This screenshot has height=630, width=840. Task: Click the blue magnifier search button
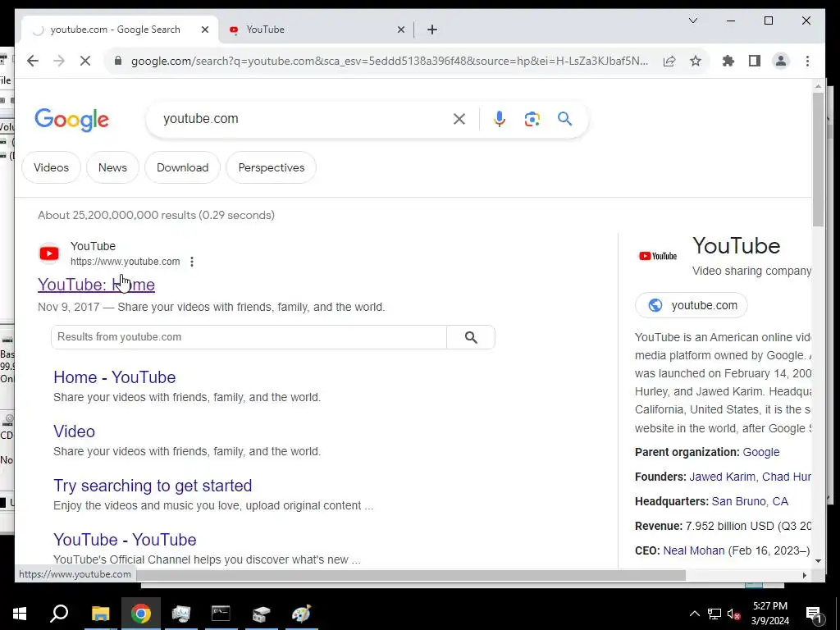click(564, 118)
